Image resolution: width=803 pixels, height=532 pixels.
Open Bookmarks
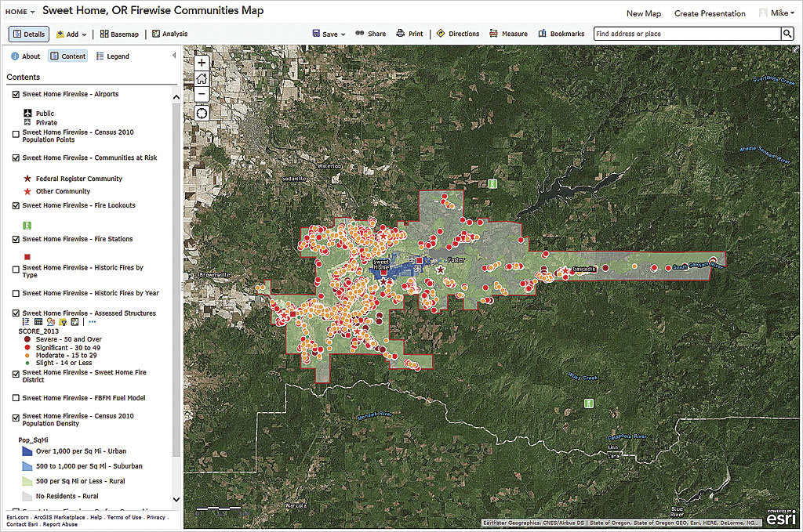[x=561, y=34]
